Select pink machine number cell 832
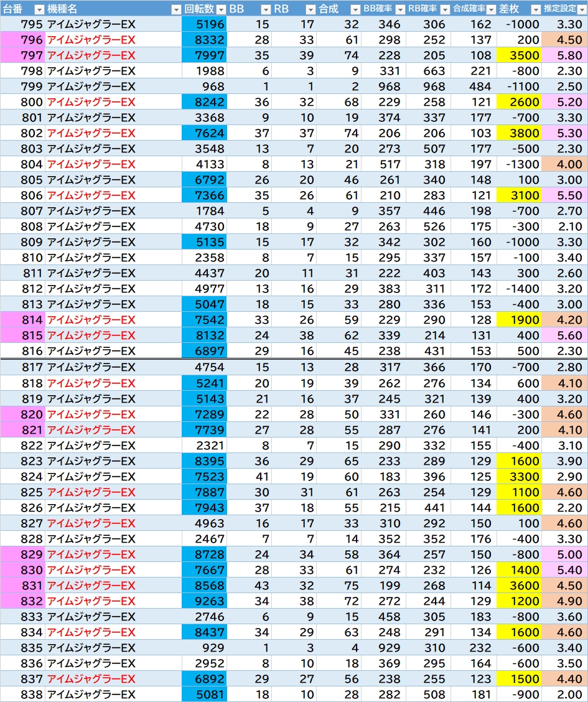 click(22, 601)
